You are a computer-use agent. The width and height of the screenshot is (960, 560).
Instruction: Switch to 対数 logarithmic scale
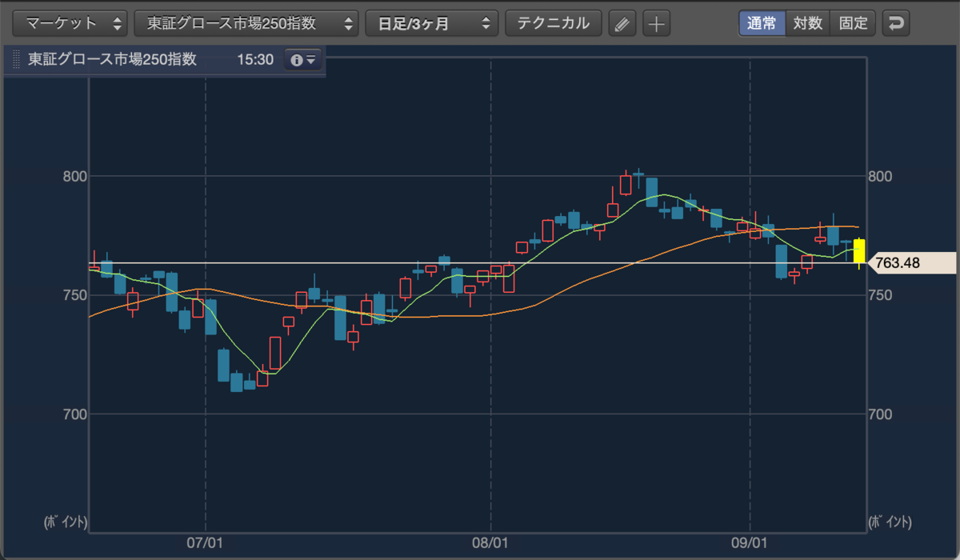(808, 23)
